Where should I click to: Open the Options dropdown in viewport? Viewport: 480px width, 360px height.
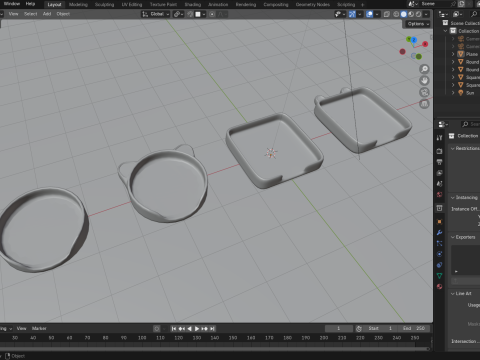tap(418, 24)
